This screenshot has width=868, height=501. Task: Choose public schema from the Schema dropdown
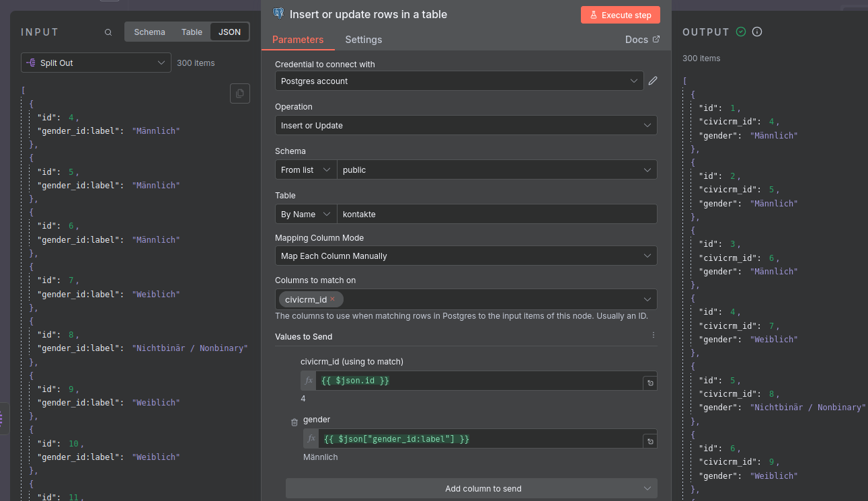[498, 169]
